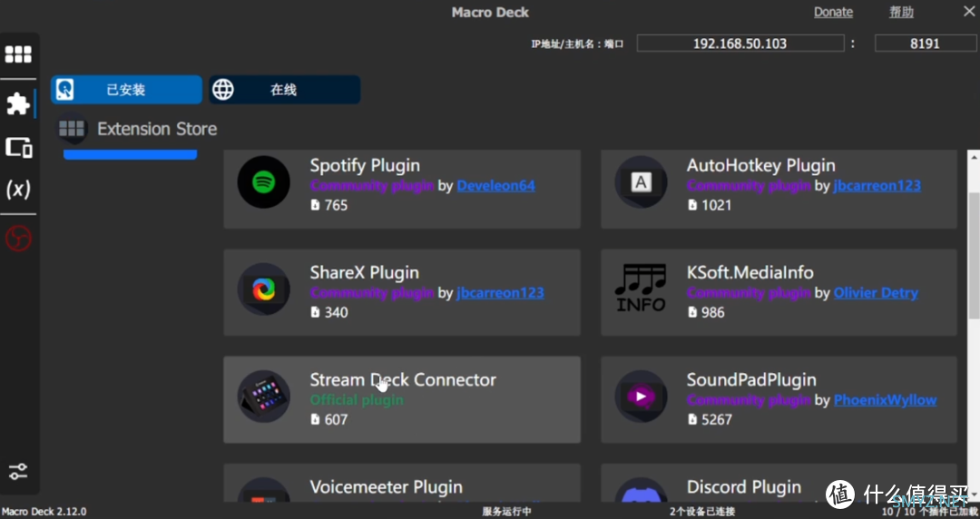Screen dimensions: 980x519
Task: Open the Settings sliders icon in sidebar
Action: tap(18, 472)
